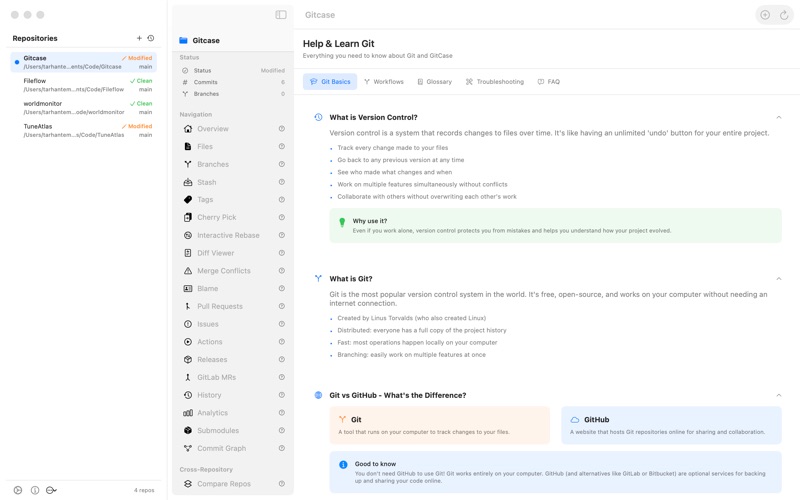
Task: Add a repository with the plus icon
Action: [x=139, y=38]
